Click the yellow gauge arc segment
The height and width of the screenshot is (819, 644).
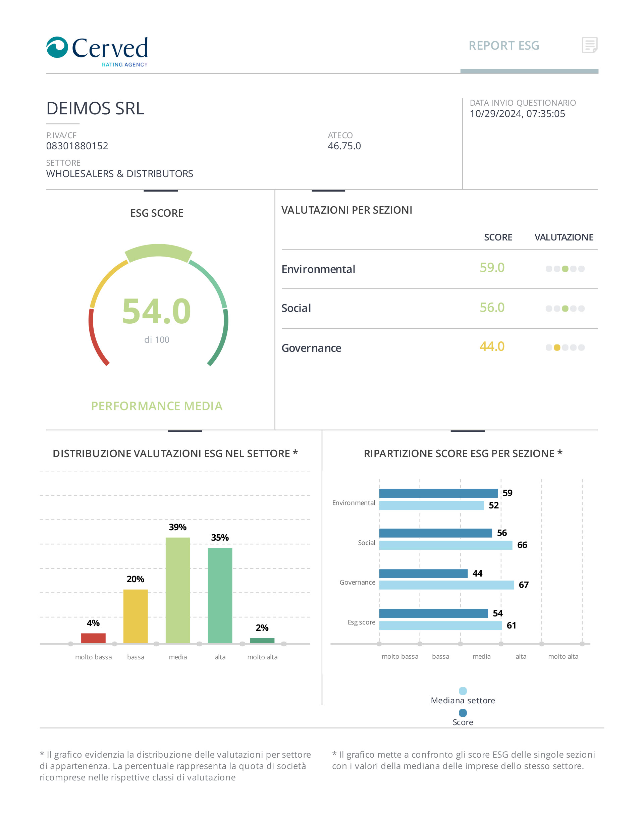click(106, 282)
